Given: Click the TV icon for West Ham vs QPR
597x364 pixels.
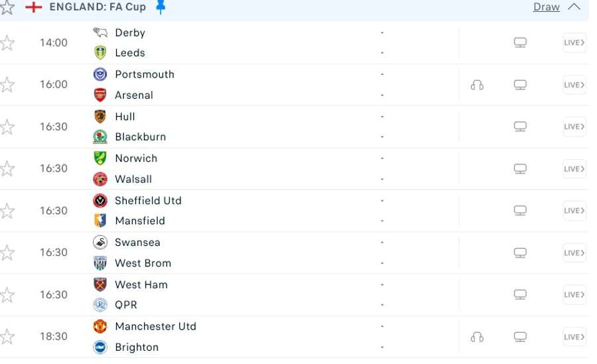Looking at the screenshot, I should [x=520, y=294].
